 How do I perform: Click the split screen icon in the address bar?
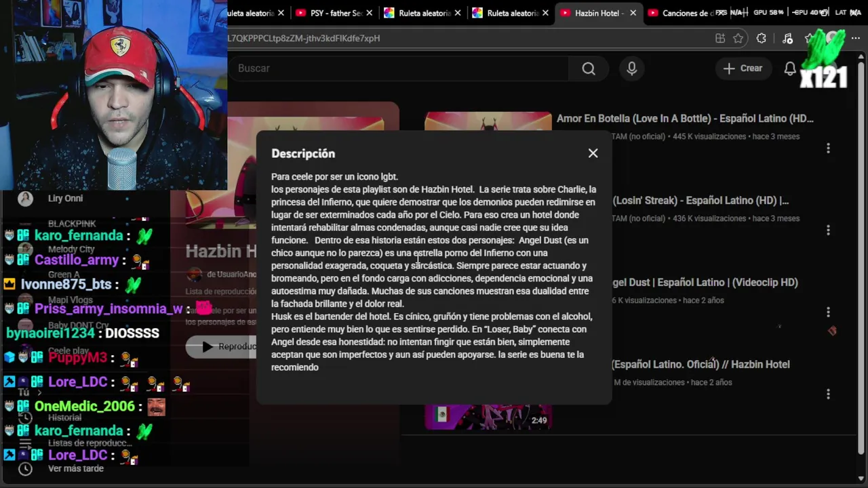click(720, 39)
